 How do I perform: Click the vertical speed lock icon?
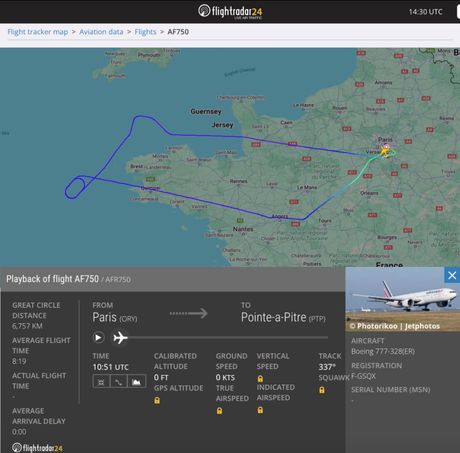(x=260, y=379)
